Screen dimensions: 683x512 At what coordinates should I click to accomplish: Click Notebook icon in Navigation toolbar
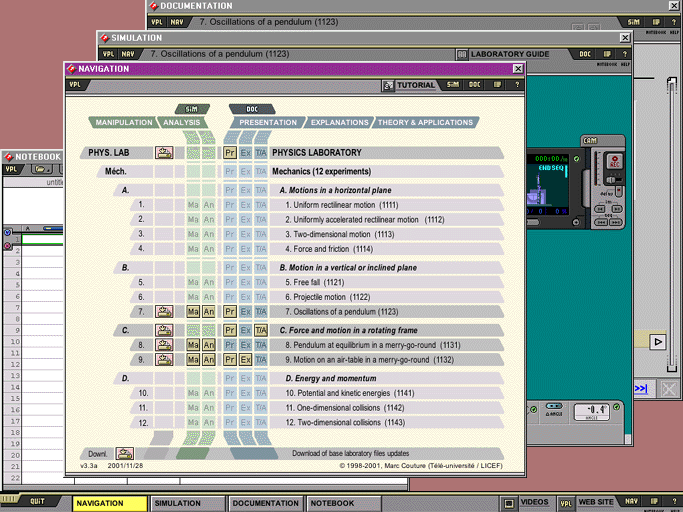[497, 85]
